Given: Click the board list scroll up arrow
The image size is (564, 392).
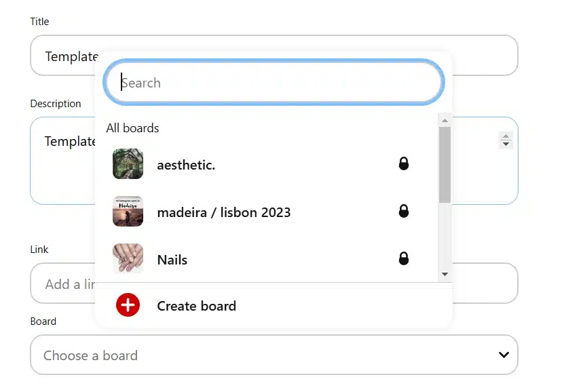Looking at the screenshot, I should (x=445, y=120).
